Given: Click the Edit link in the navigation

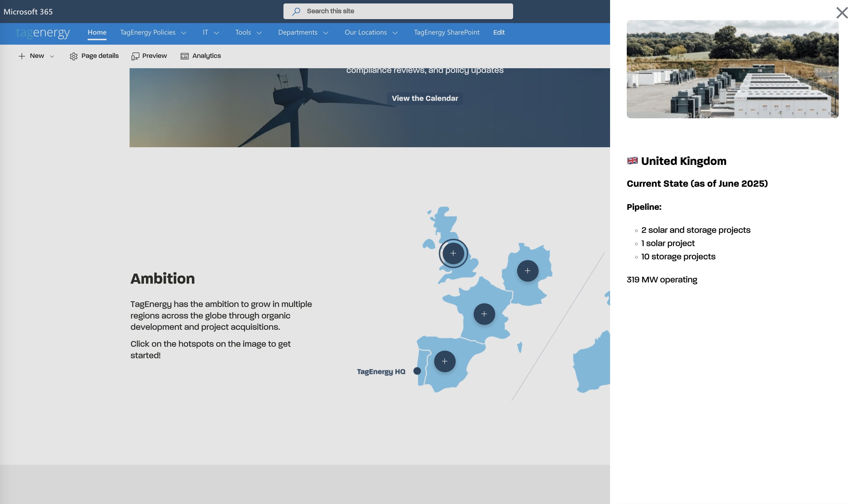Looking at the screenshot, I should pos(499,32).
